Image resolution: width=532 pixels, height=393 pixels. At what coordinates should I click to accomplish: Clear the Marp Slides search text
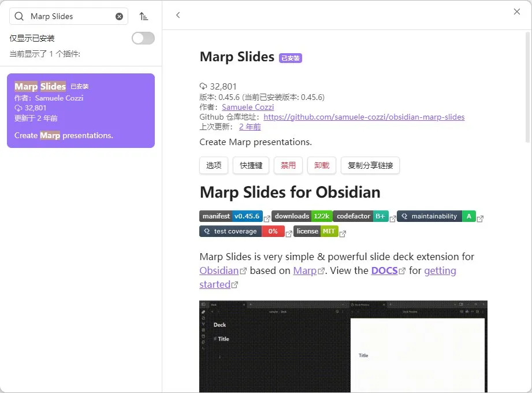coord(120,16)
